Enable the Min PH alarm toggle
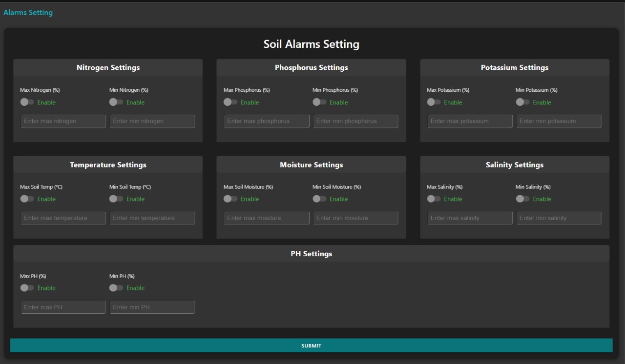The image size is (625, 364). tap(116, 287)
